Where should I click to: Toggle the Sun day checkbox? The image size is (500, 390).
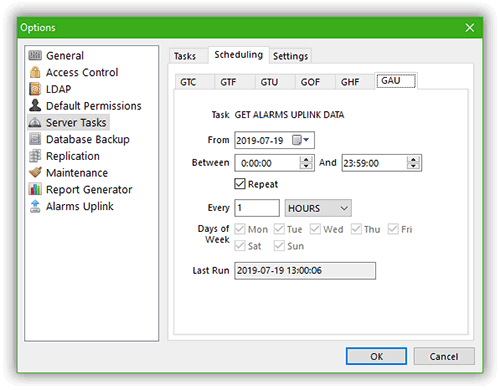pyautogui.click(x=279, y=246)
